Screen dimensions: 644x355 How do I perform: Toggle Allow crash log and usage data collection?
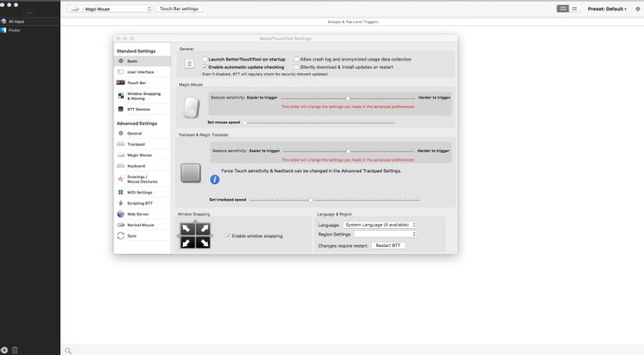pyautogui.click(x=296, y=59)
